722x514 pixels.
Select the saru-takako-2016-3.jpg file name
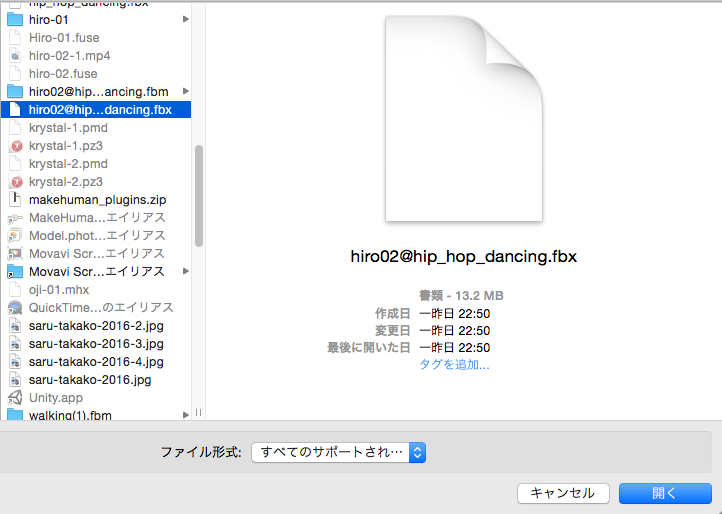pos(96,344)
